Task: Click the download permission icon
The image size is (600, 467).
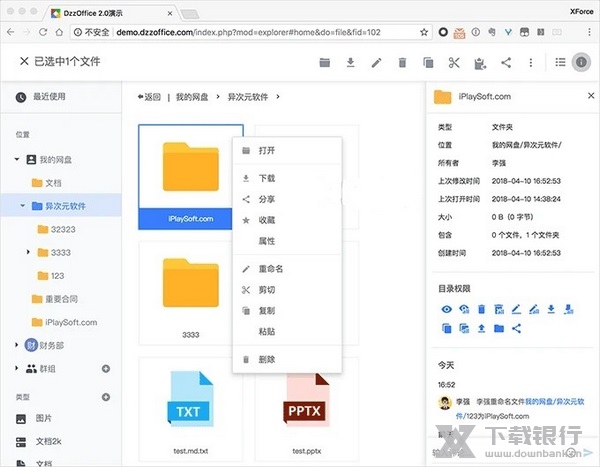Action: (551, 309)
